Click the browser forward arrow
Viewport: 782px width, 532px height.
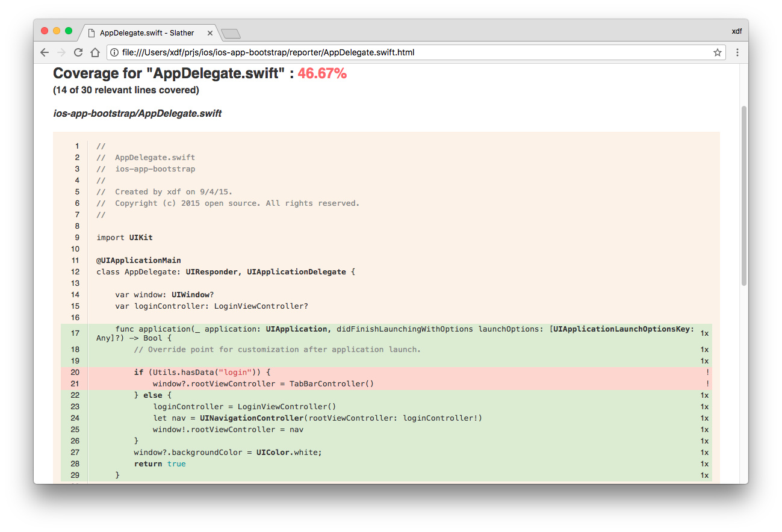pyautogui.click(x=61, y=52)
